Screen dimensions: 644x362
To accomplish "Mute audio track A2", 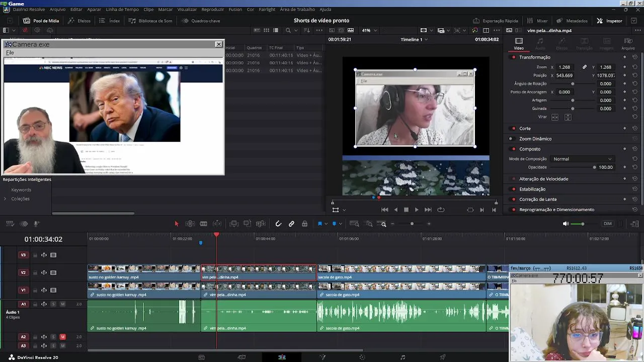I will pos(63,337).
